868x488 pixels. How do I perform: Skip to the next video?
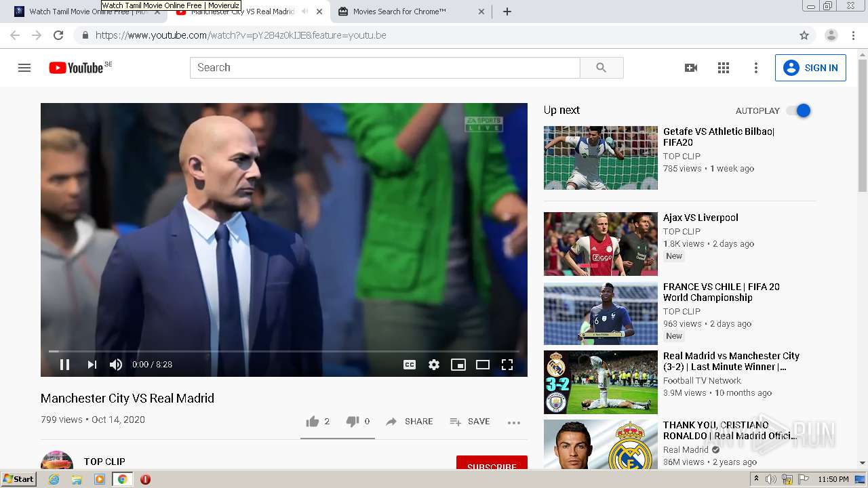pos(92,365)
